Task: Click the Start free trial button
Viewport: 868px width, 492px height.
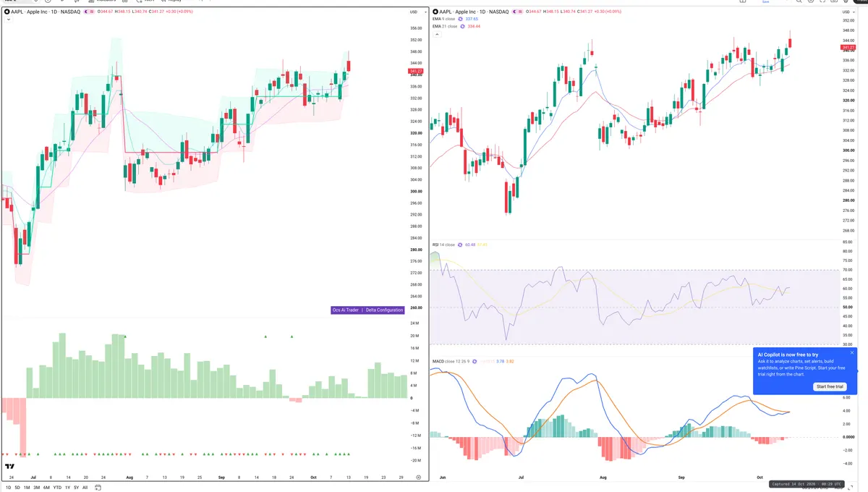Action: (830, 386)
